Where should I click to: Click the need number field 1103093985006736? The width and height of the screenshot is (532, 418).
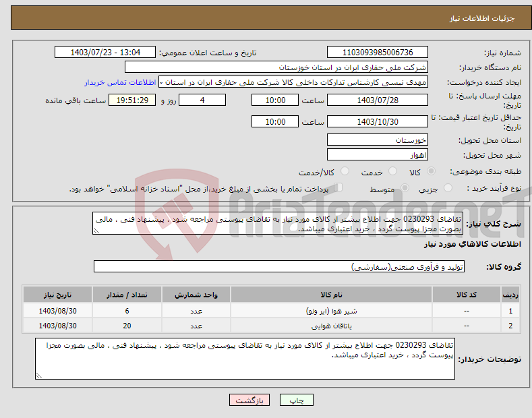click(x=378, y=53)
